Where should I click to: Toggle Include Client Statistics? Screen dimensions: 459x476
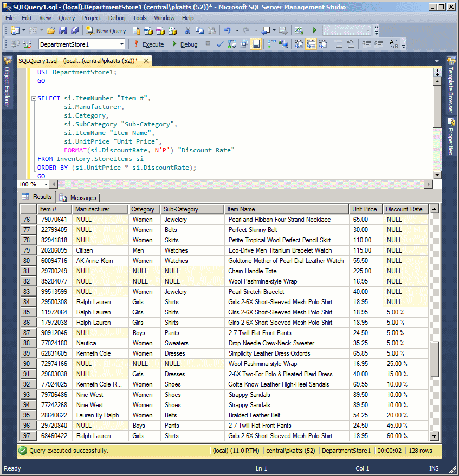point(282,44)
